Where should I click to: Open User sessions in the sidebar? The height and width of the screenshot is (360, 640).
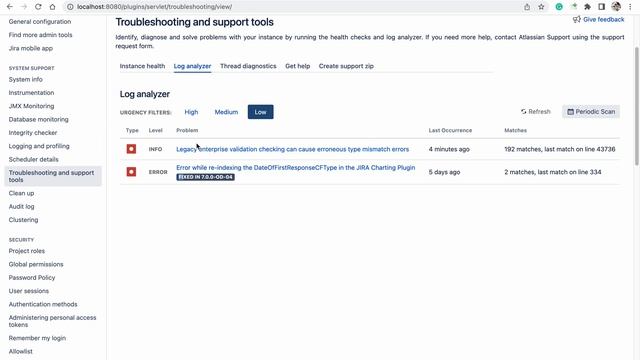[x=29, y=291]
